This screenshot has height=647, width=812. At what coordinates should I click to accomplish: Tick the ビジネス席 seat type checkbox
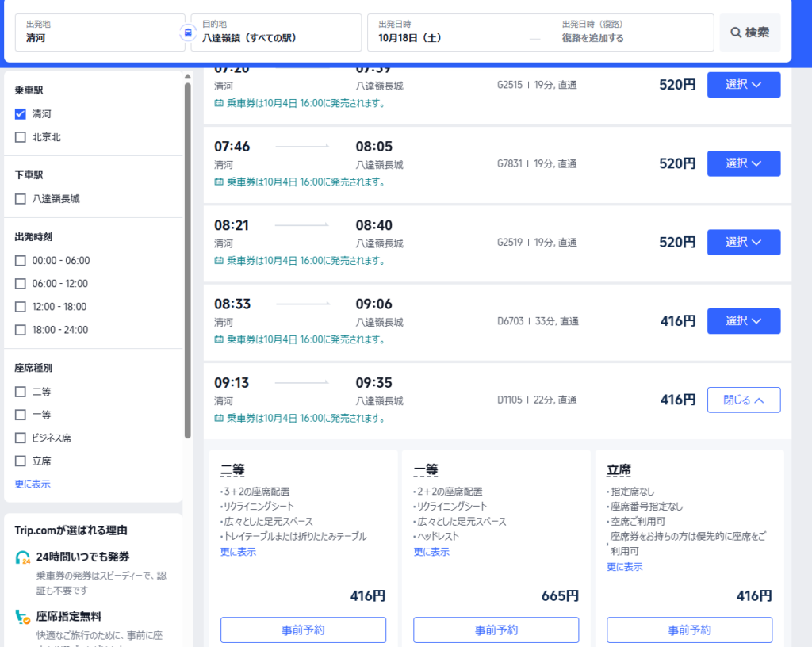tap(21, 438)
